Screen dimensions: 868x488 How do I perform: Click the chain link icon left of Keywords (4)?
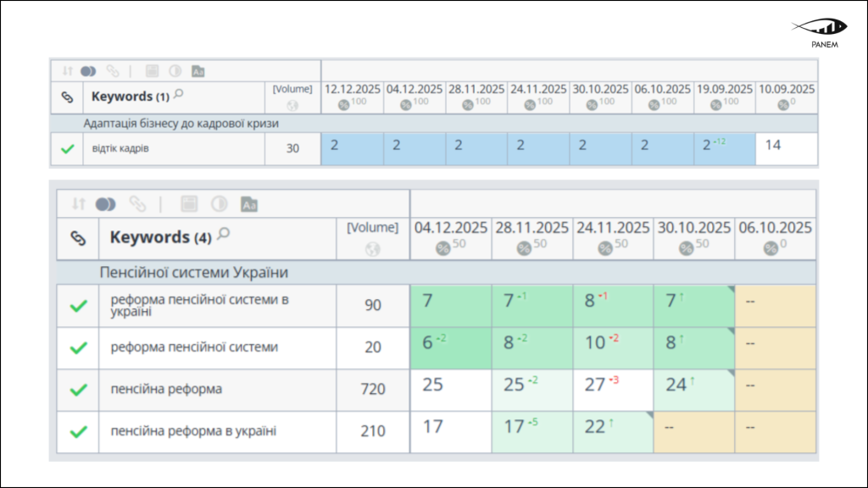[x=78, y=239]
